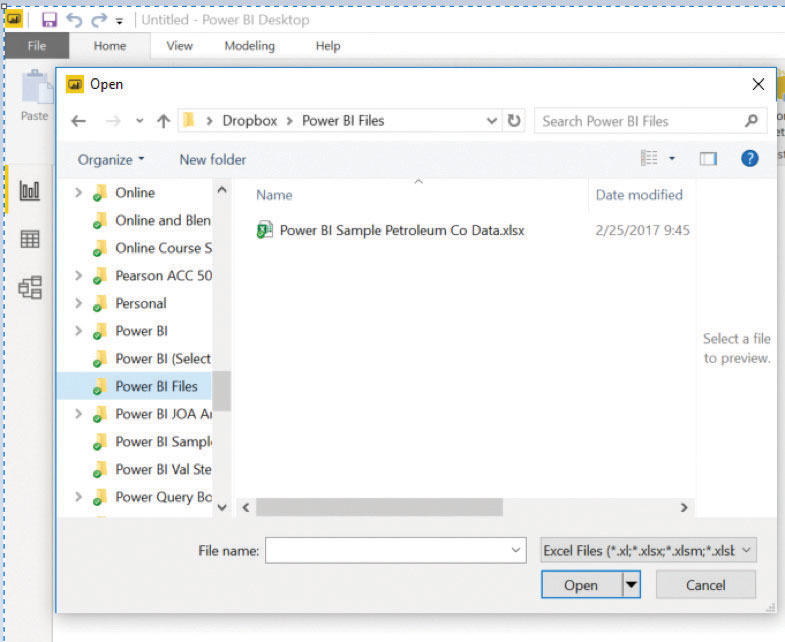Switch to Relationships view icon
Image resolution: width=785 pixels, height=642 pixels.
click(x=30, y=287)
